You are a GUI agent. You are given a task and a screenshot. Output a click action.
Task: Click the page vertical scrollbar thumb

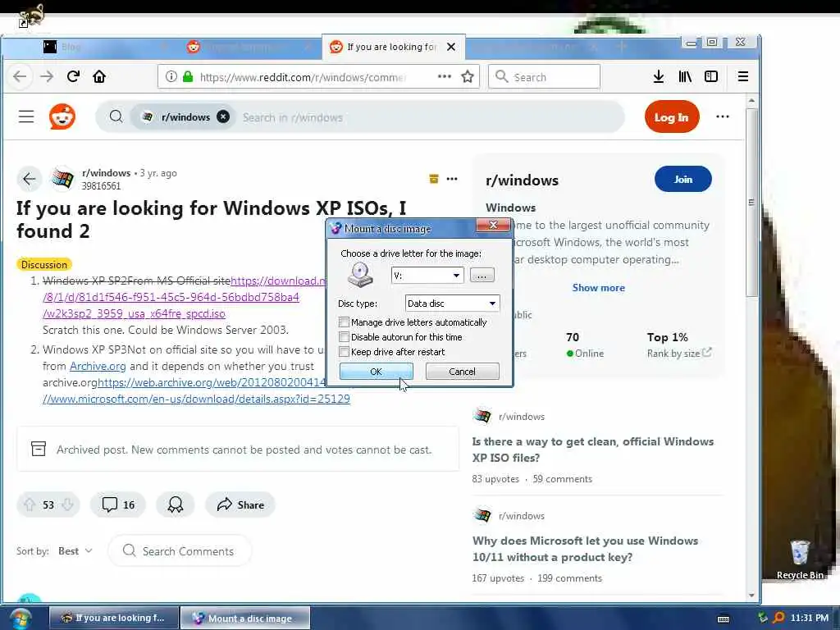pyautogui.click(x=751, y=203)
